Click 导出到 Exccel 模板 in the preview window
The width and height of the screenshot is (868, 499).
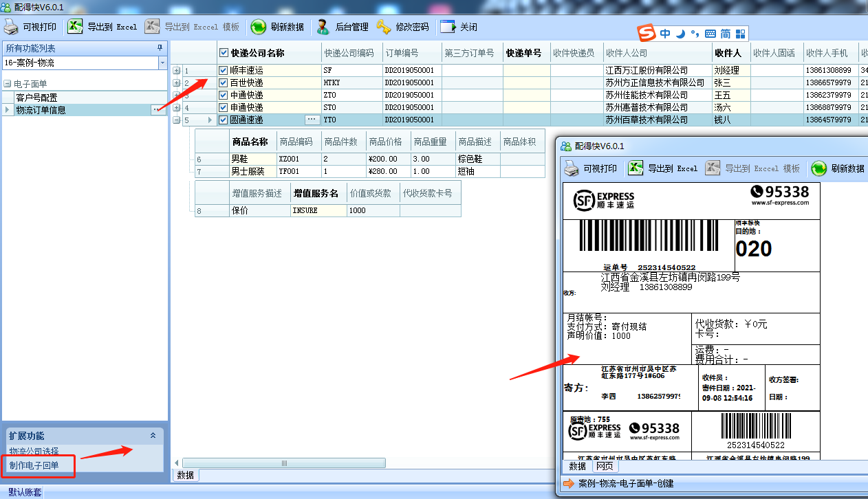click(752, 168)
